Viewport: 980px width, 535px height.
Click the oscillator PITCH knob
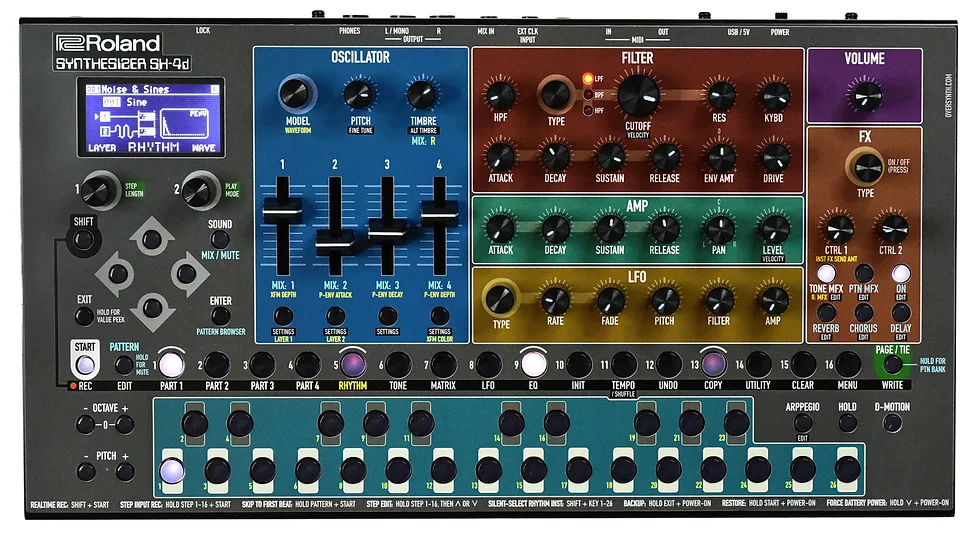pos(359,95)
